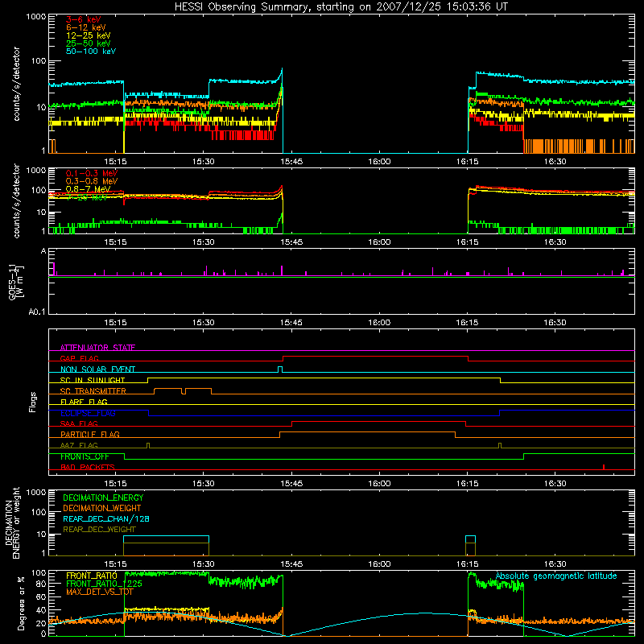Click the red 0.1-0.3 MeV legend label
The image size is (644, 644).
(92, 173)
